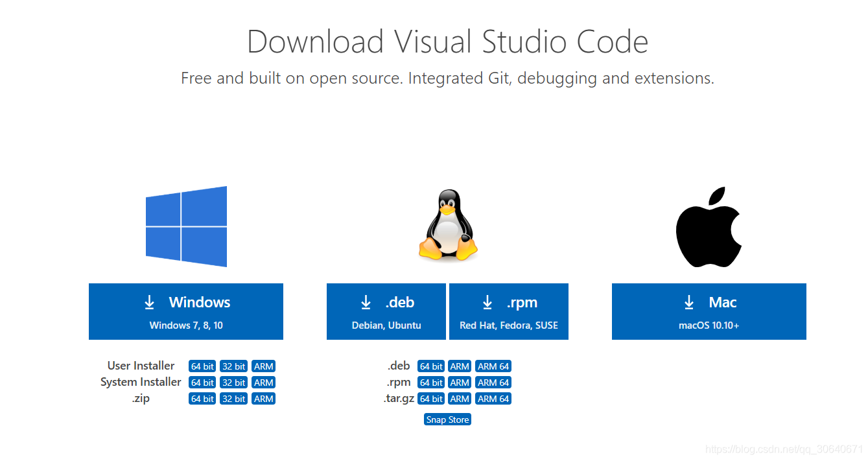Click the ".rpm" row label under Linux buttons
Viewport: 868px width, 461px height.
(x=399, y=383)
